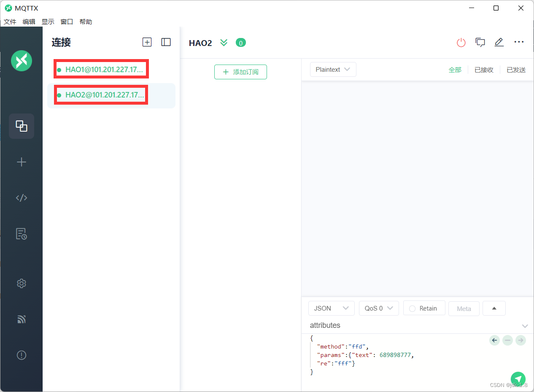The width and height of the screenshot is (534, 392).
Task: Click the HAO2 connection title text
Action: tap(200, 43)
